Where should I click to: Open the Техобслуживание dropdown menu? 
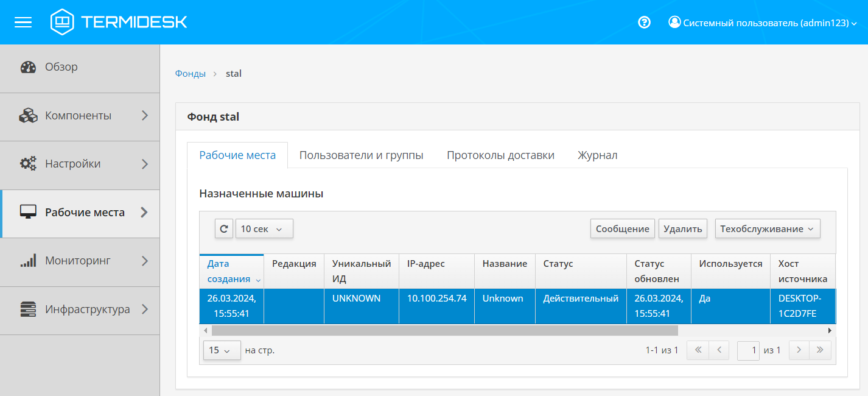click(x=767, y=228)
